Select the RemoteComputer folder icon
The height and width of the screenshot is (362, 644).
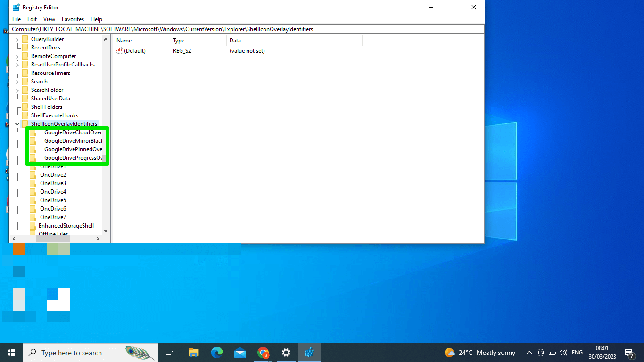click(25, 56)
